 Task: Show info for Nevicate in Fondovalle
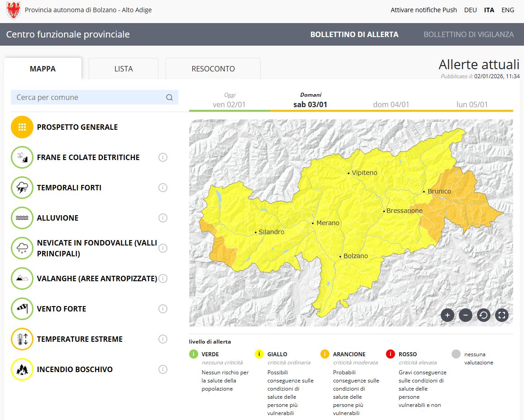point(163,248)
